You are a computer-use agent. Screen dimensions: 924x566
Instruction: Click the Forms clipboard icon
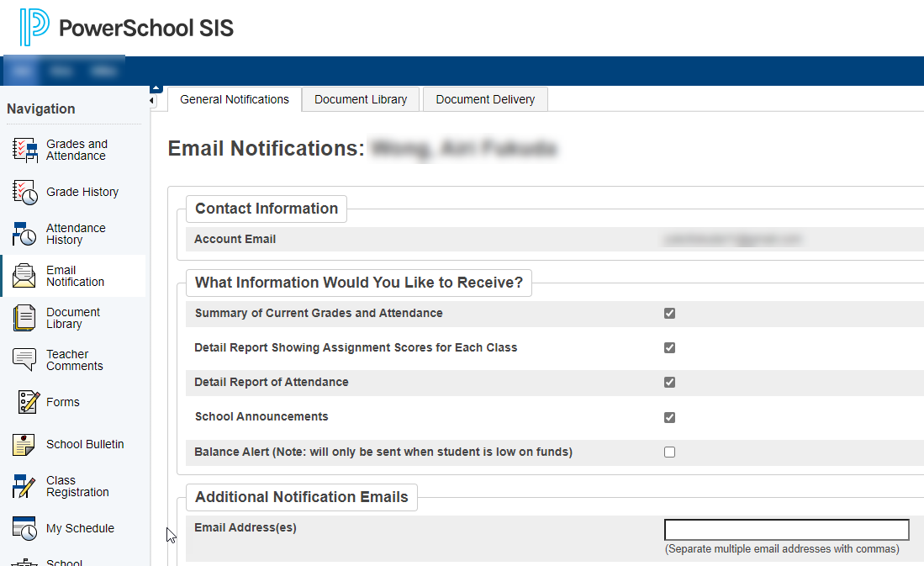(x=29, y=402)
